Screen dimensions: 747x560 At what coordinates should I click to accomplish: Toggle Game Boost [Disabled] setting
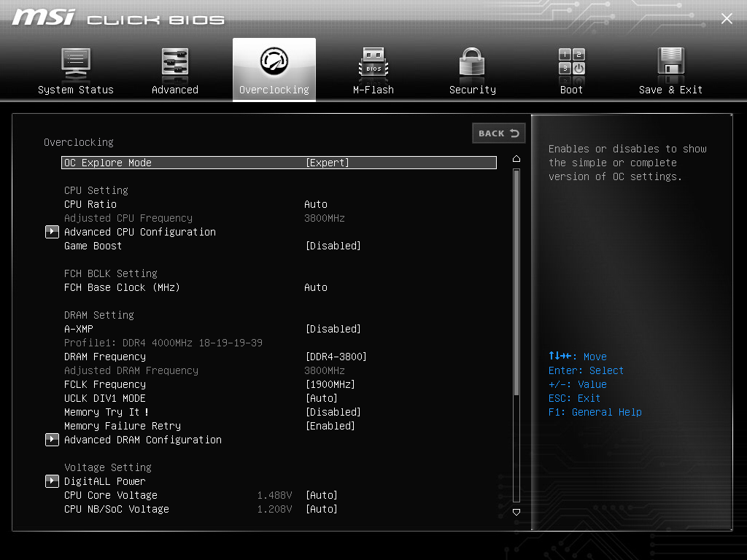(333, 246)
